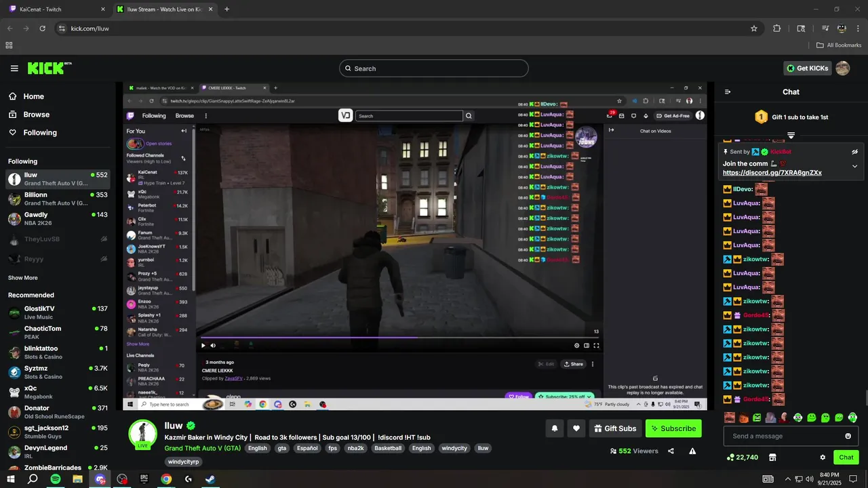This screenshot has height=488, width=868.
Task: Click the Grand Theft Auto V category link
Action: [203, 448]
